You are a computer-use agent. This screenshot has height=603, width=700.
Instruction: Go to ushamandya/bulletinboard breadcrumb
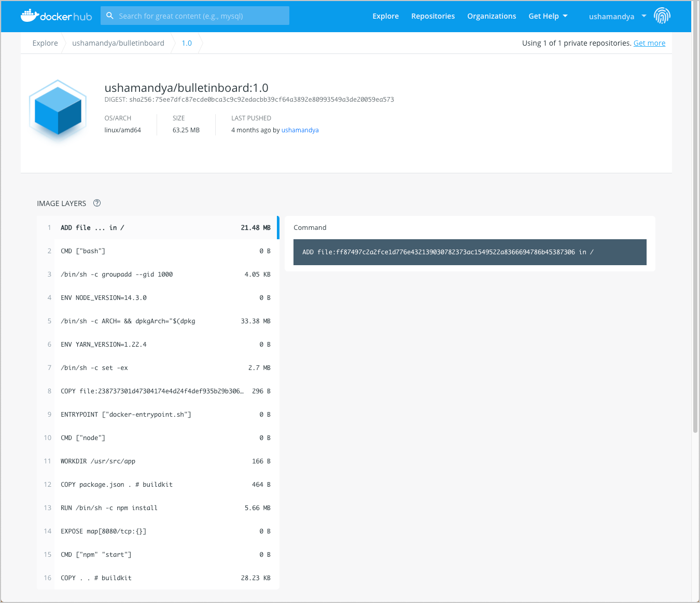click(118, 43)
